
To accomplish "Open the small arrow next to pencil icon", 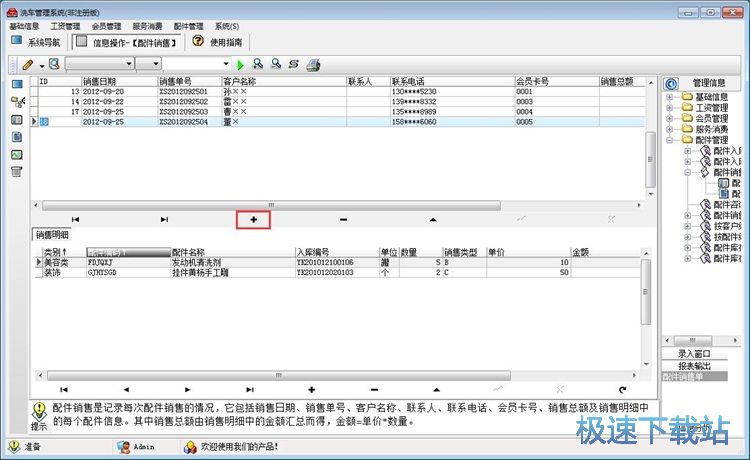I will click(42, 66).
